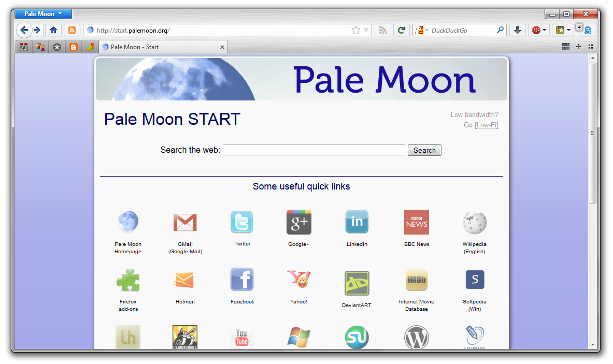The image size is (613, 364).
Task: Click the orange RSS feed toolbar icon
Action: point(72,30)
